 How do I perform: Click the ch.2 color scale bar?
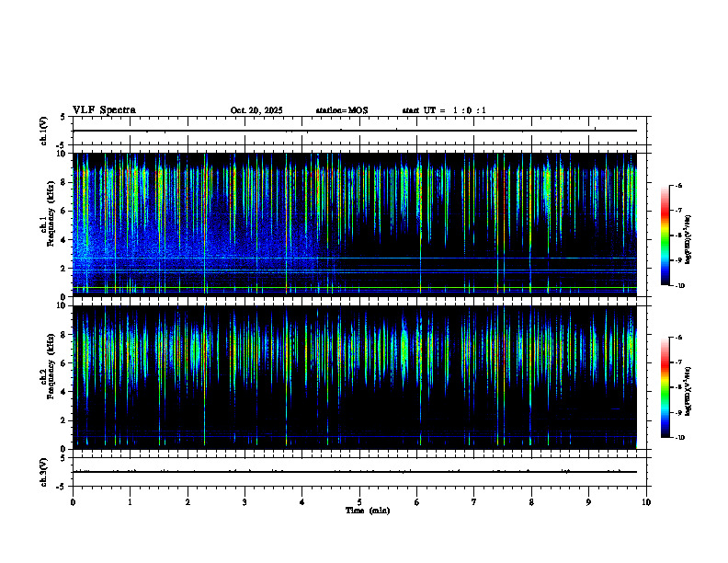(x=665, y=387)
